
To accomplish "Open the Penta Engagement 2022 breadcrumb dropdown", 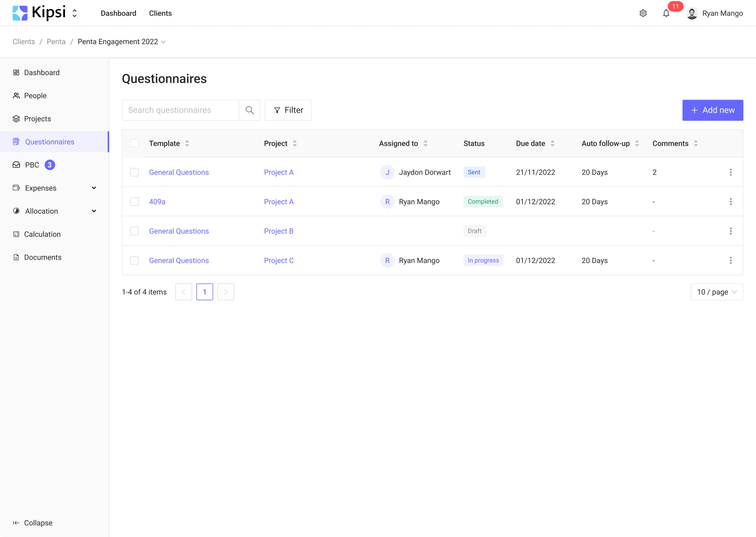I will point(163,42).
